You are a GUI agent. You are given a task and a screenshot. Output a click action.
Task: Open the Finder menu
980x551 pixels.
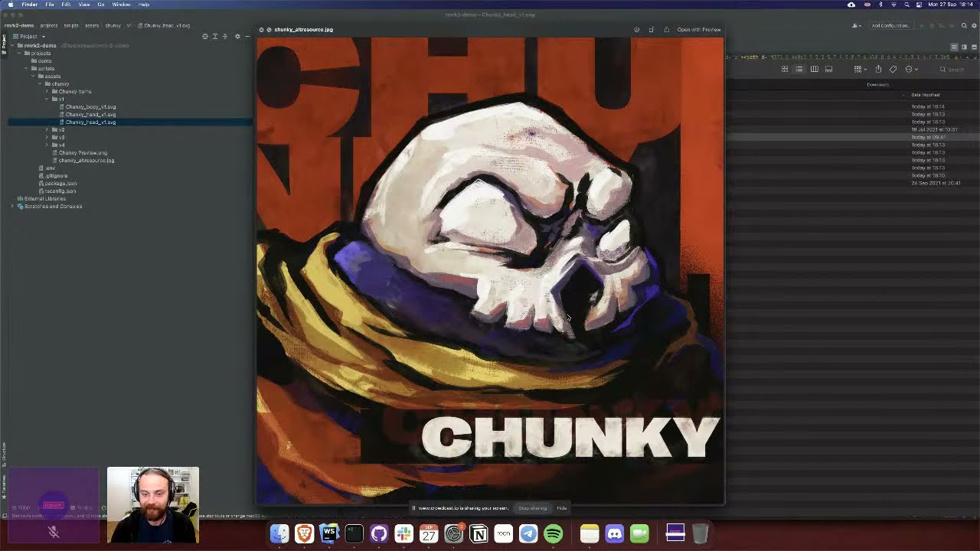coord(29,5)
